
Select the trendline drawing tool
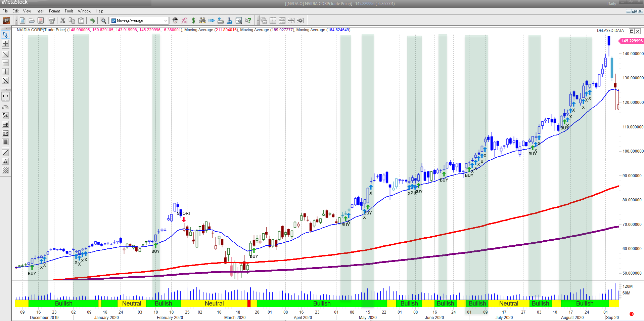coord(5,54)
